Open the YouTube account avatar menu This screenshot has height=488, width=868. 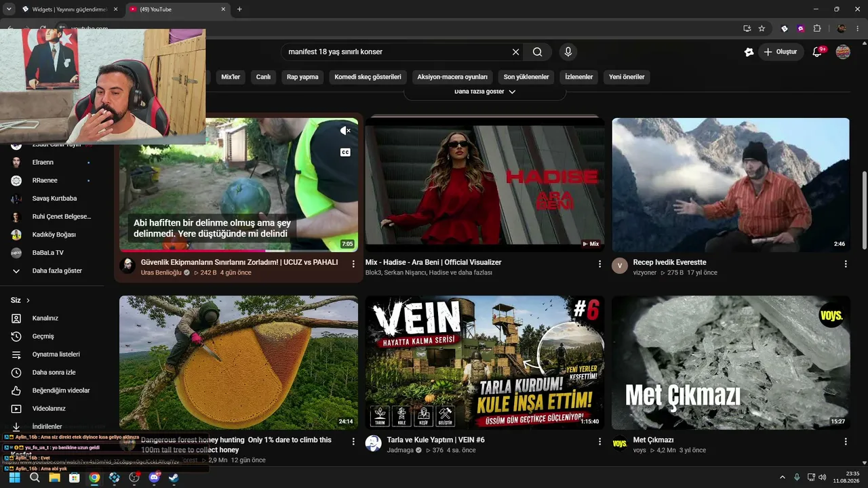[843, 52]
